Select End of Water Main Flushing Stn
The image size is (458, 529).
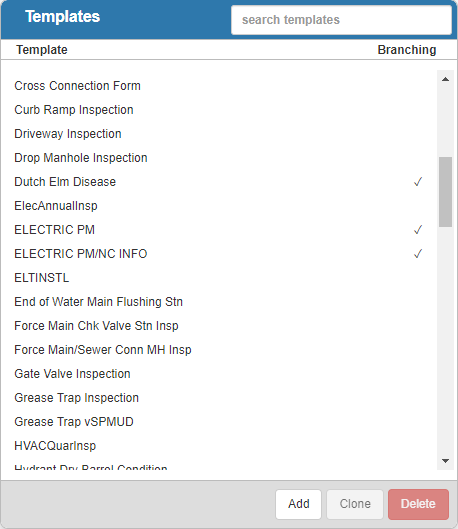pos(219,302)
